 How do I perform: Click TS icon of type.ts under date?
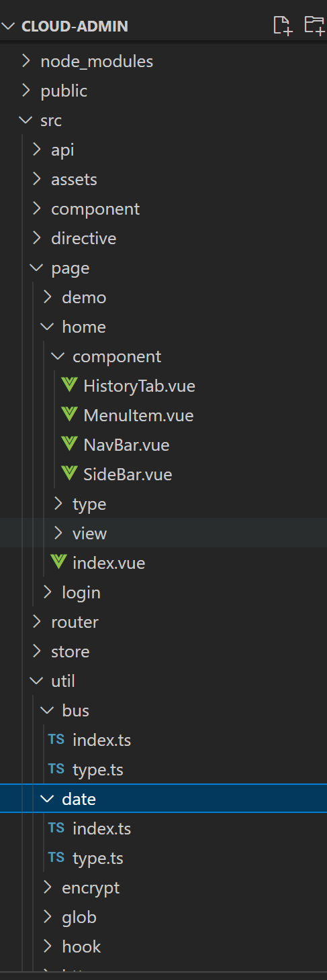click(x=56, y=858)
